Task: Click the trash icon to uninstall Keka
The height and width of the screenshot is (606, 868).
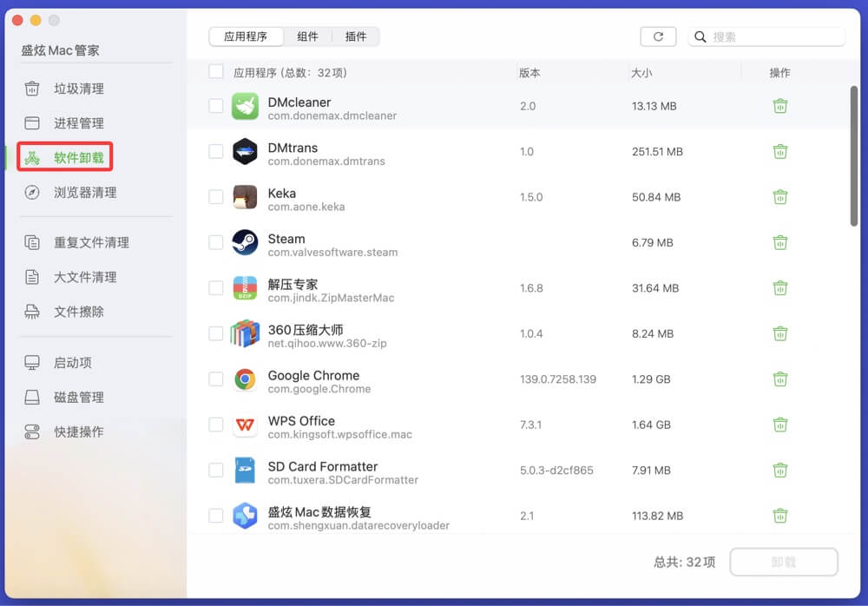Action: point(779,197)
